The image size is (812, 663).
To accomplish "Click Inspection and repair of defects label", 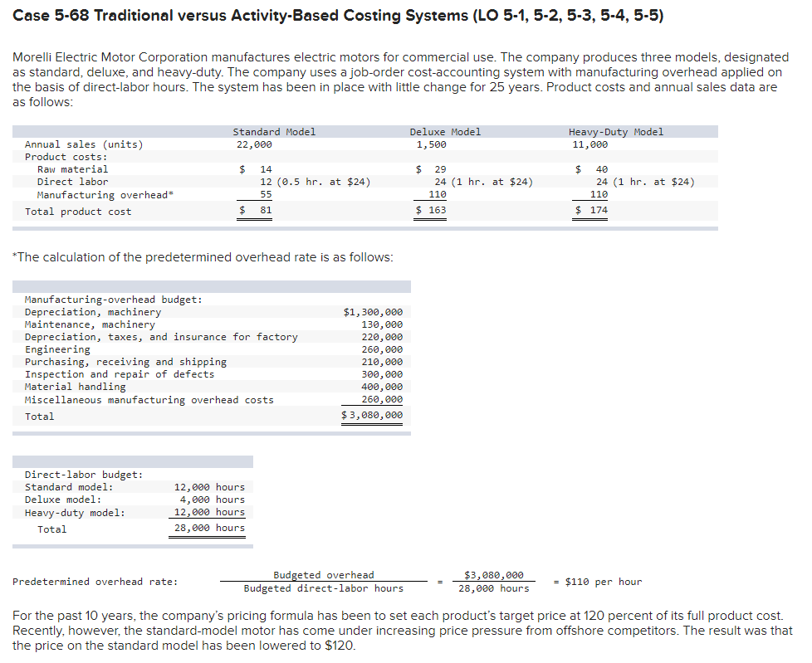I will (119, 374).
